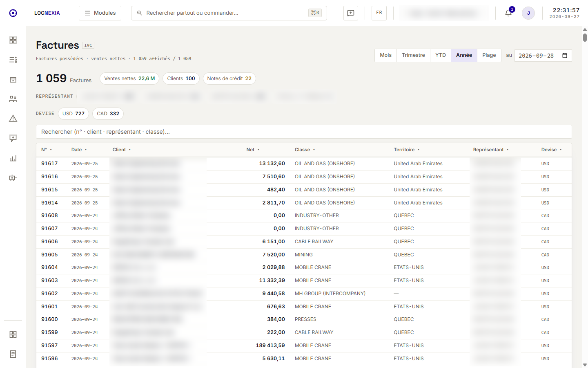Sort by the Classe column header
The height and width of the screenshot is (368, 588).
(305, 150)
